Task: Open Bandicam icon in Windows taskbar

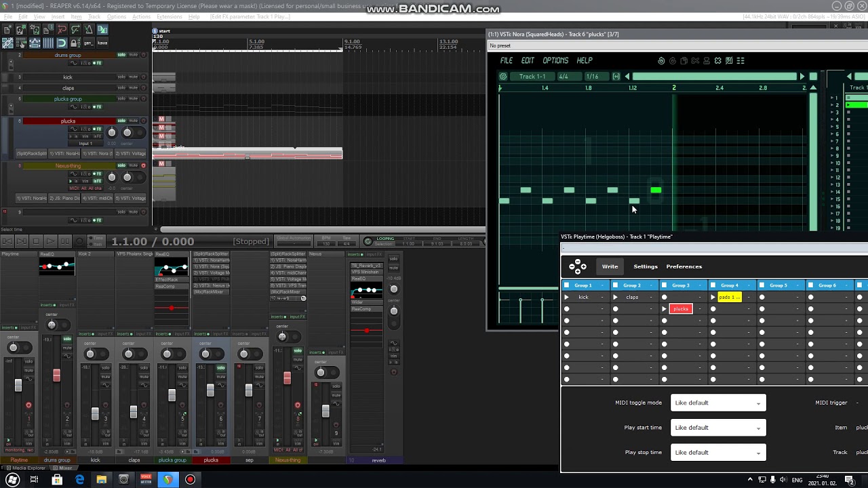Action: coord(190,479)
